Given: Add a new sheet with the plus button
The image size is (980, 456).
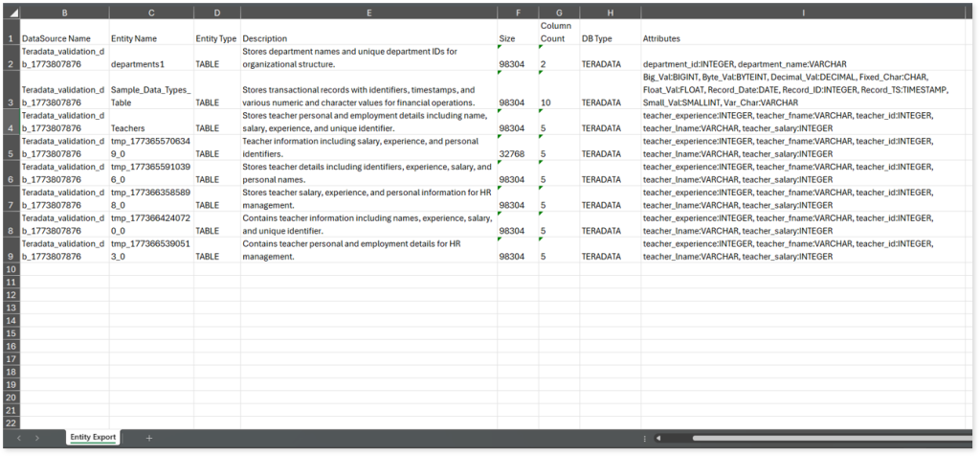Looking at the screenshot, I should (149, 438).
